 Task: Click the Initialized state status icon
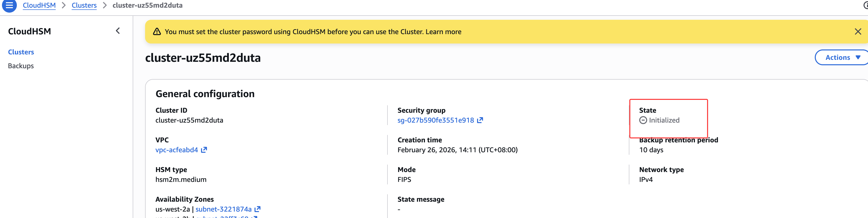(x=643, y=120)
